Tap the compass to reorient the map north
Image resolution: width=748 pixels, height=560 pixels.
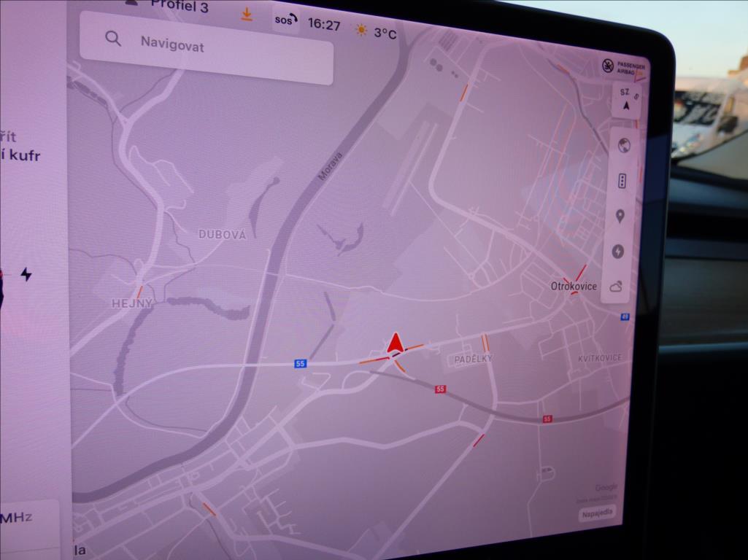coord(626,99)
